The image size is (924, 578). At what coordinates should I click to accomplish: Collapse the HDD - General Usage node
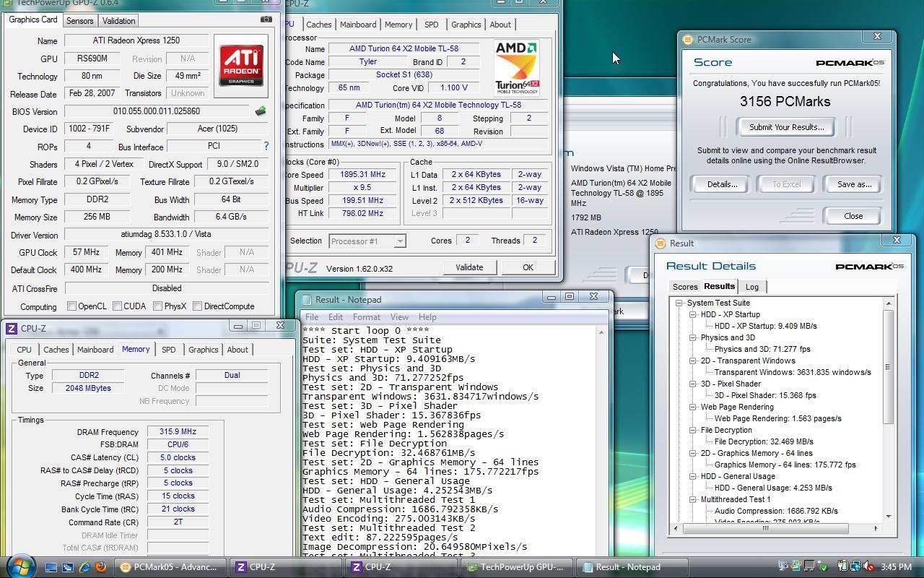[692, 476]
